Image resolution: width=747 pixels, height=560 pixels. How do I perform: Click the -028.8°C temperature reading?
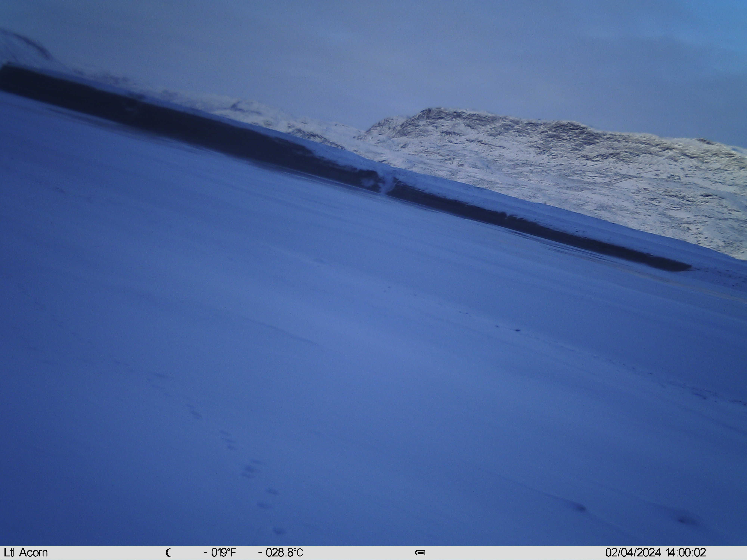(281, 553)
